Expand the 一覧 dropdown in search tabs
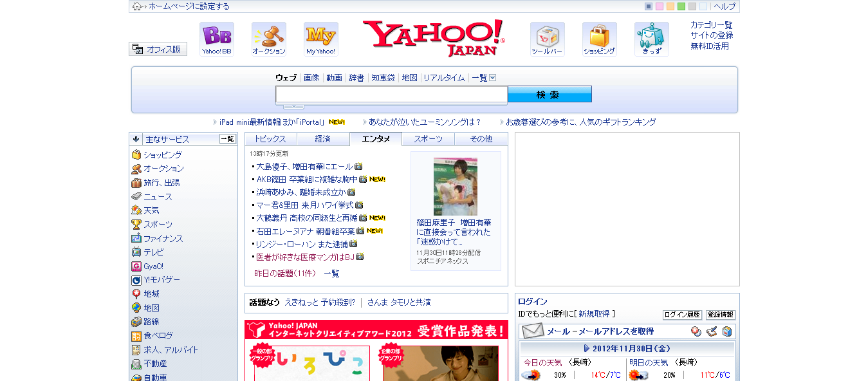Image resolution: width=868 pixels, height=381 pixels. click(493, 78)
